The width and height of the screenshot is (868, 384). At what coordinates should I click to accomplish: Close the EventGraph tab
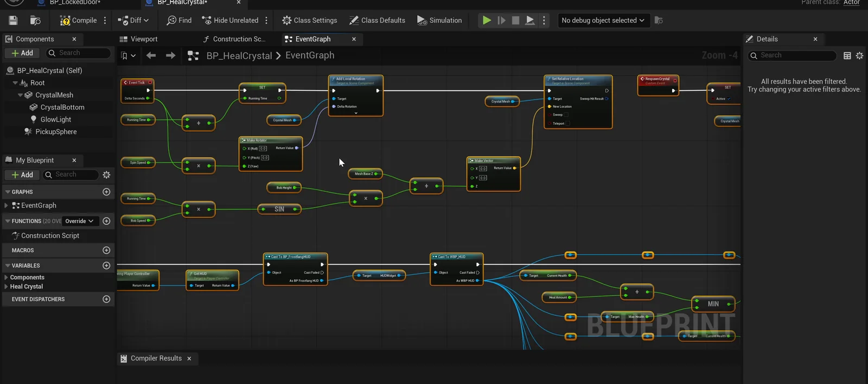(x=354, y=39)
